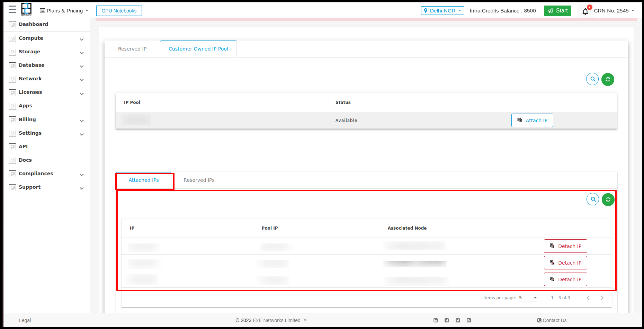Image resolution: width=644 pixels, height=329 pixels.
Task: Open the CRN No. 2545 account dropdown
Action: [614, 11]
